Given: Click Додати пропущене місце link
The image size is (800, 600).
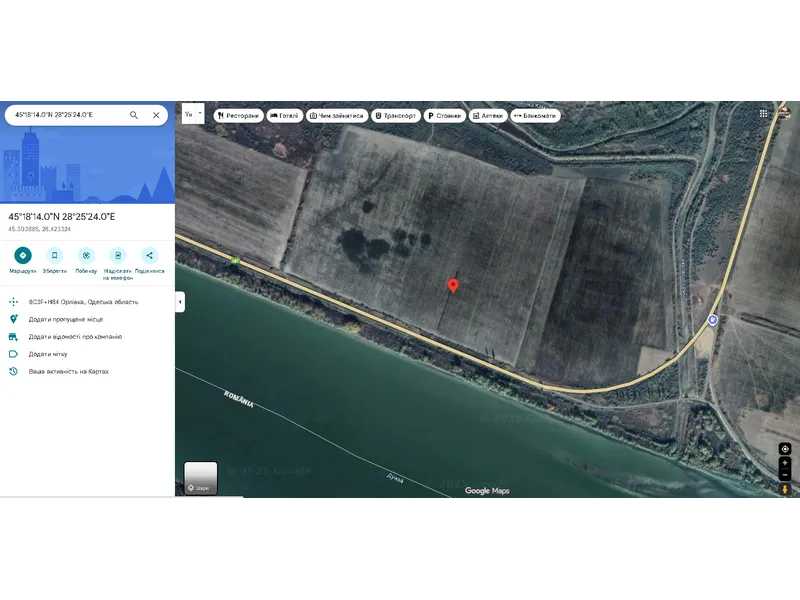Looking at the screenshot, I should click(66, 319).
